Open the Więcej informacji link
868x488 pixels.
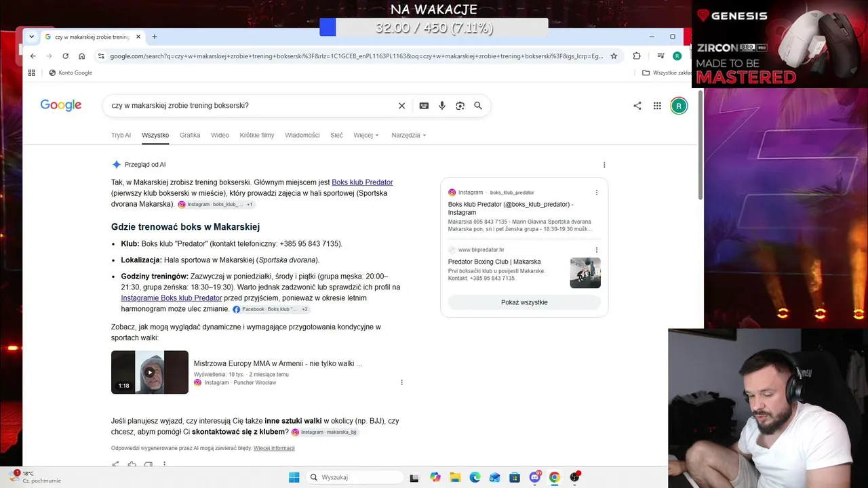(x=274, y=448)
